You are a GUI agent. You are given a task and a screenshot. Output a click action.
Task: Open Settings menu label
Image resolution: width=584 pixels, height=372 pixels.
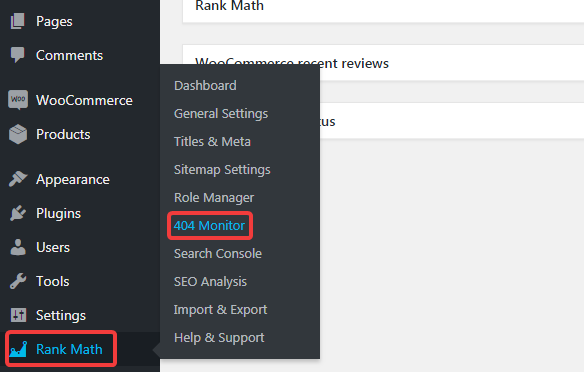61,315
